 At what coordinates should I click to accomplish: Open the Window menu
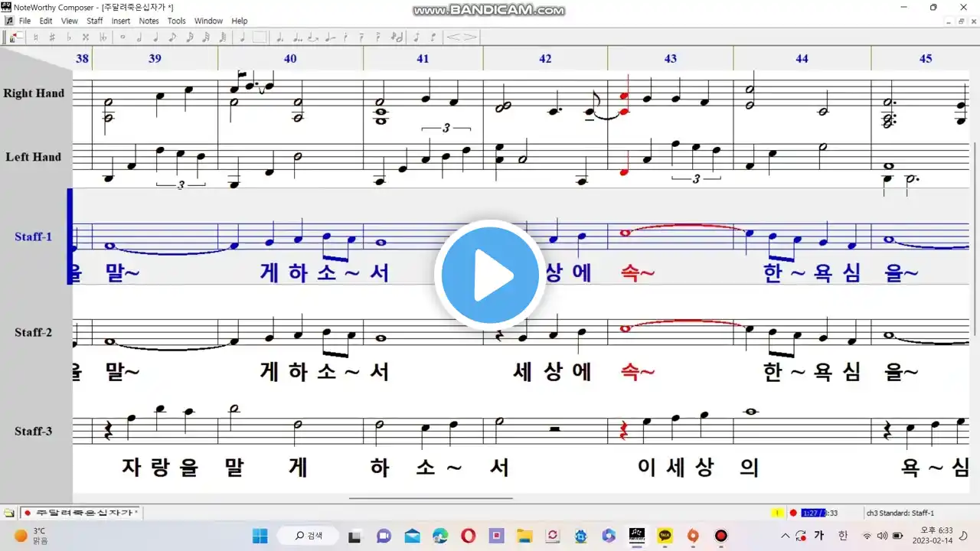tap(208, 21)
